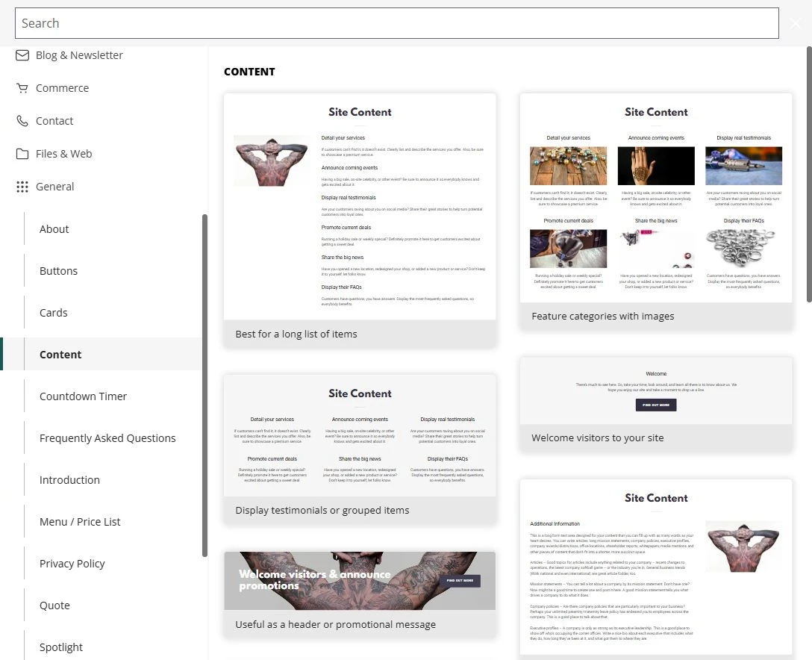This screenshot has width=812, height=660.
Task: Open the Commerce category
Action: pos(62,88)
